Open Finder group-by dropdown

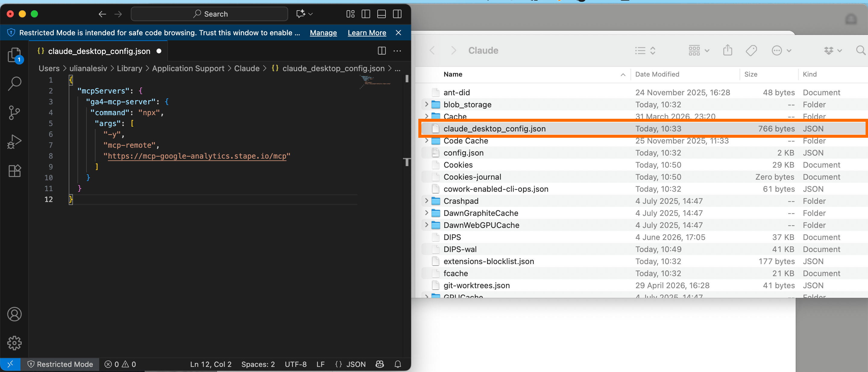pos(699,51)
